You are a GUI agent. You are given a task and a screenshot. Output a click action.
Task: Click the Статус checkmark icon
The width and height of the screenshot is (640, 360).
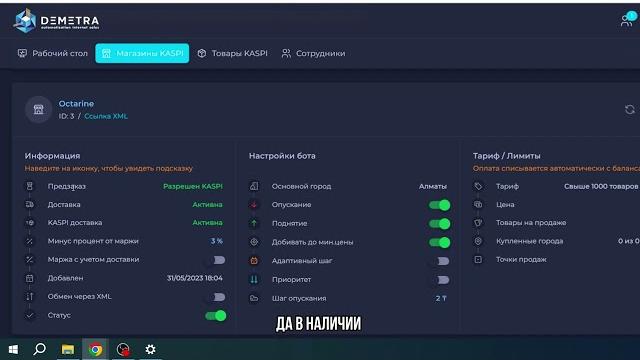(x=30, y=315)
